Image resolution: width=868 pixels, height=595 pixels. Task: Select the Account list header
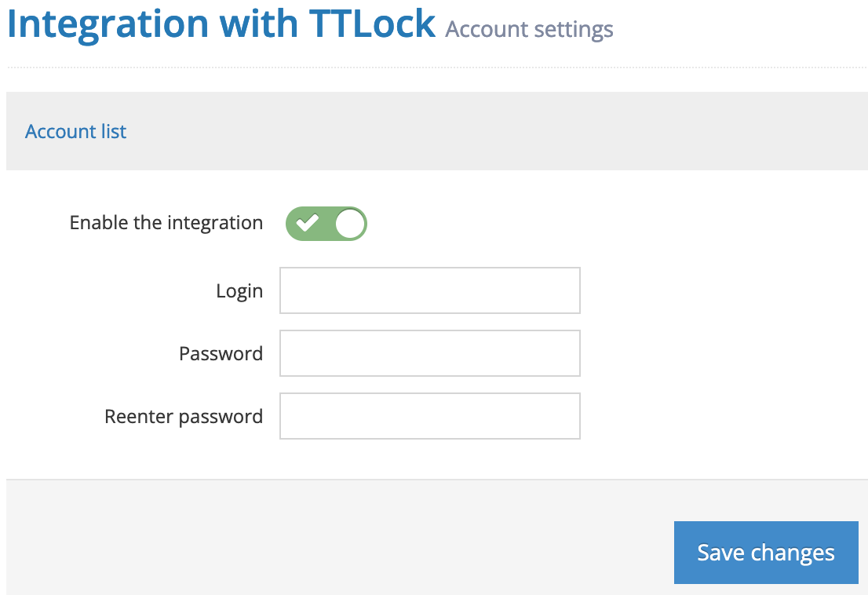(75, 131)
